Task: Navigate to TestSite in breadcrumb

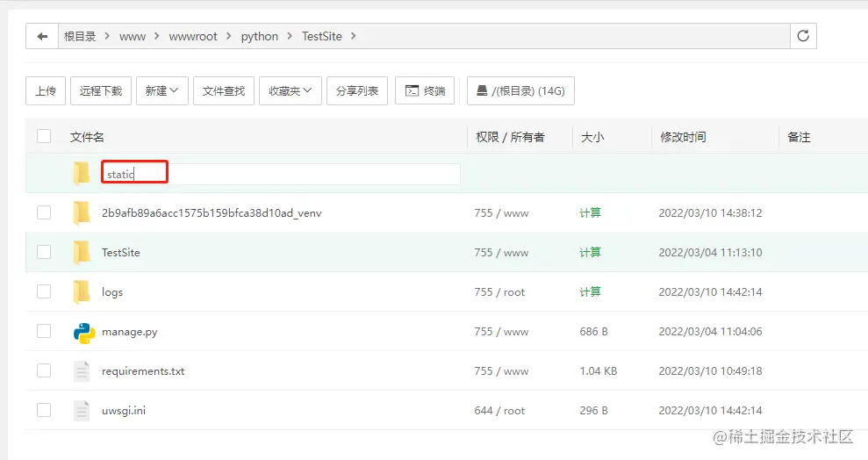Action: click(x=321, y=37)
